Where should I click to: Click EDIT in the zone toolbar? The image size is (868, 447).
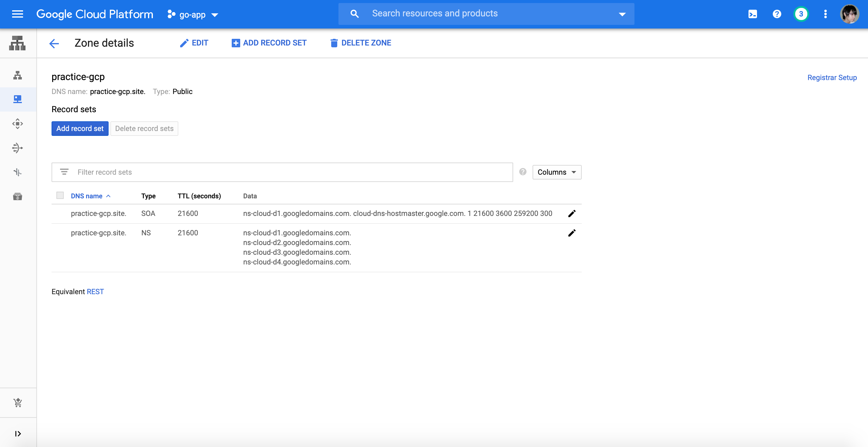coord(194,43)
